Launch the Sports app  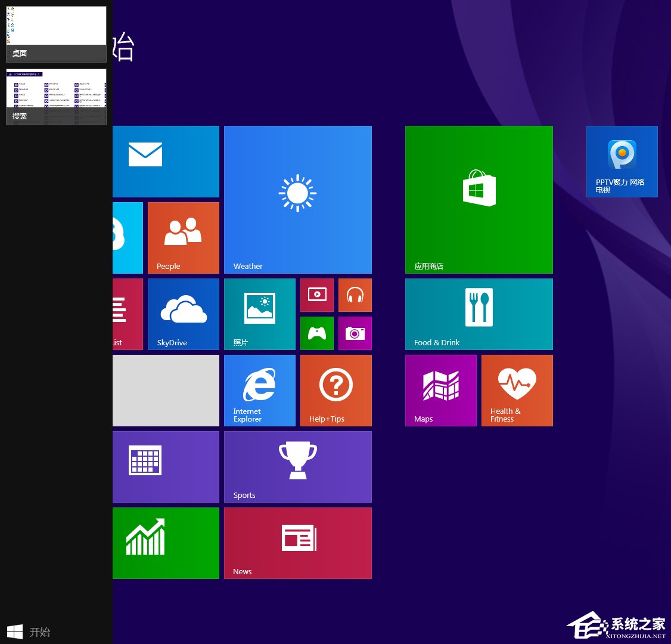[297, 466]
